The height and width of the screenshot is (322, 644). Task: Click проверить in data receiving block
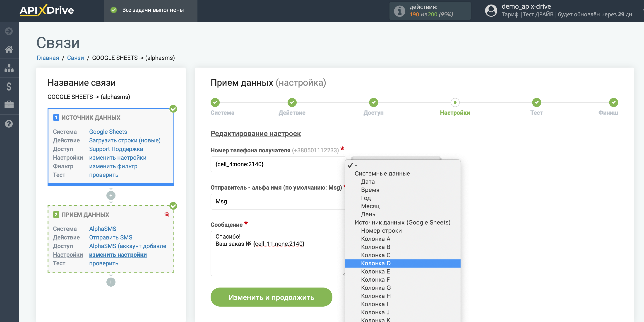[104, 263]
